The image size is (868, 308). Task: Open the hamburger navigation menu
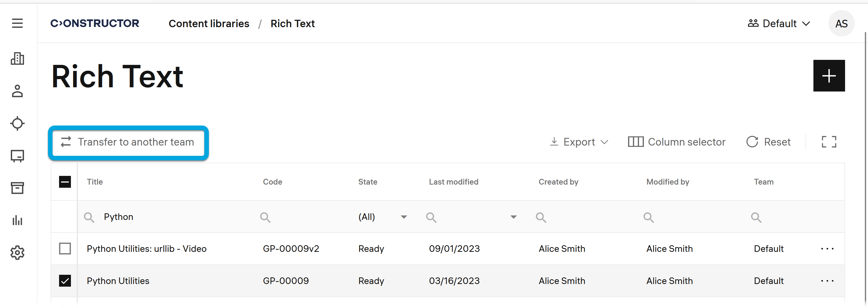click(17, 23)
